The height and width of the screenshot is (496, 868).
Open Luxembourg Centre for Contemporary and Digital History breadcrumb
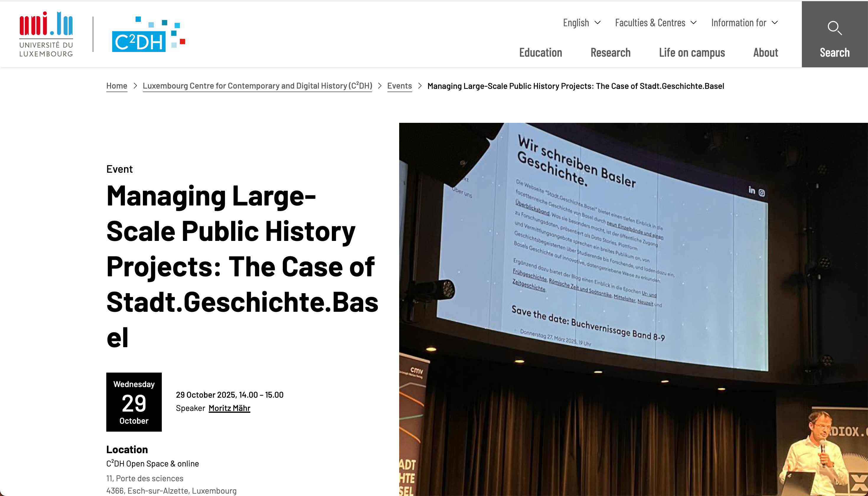coord(257,86)
